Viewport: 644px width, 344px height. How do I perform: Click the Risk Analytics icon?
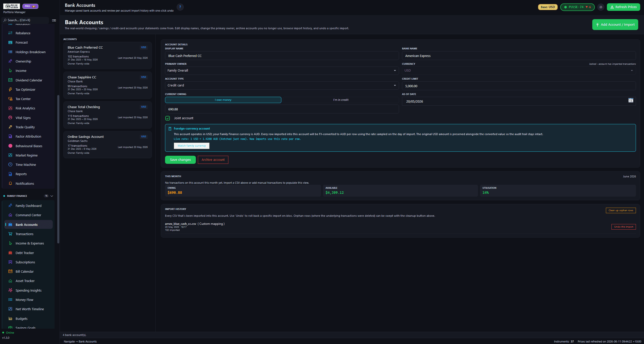10,108
